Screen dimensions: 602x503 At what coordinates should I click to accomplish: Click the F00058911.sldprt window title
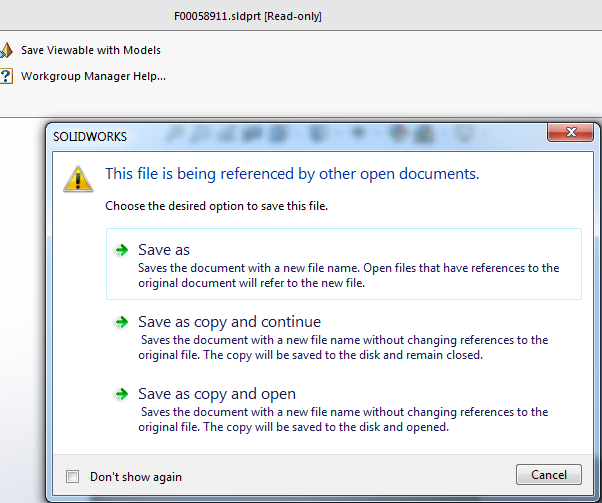tap(247, 16)
